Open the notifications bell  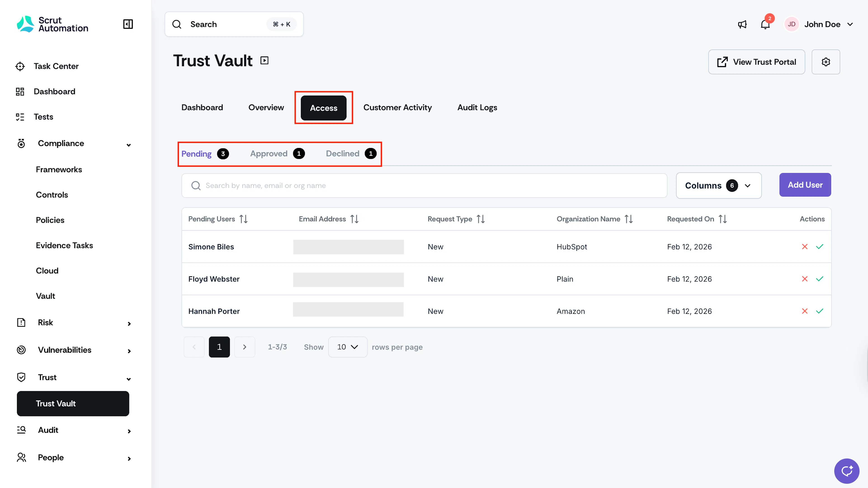tap(765, 24)
